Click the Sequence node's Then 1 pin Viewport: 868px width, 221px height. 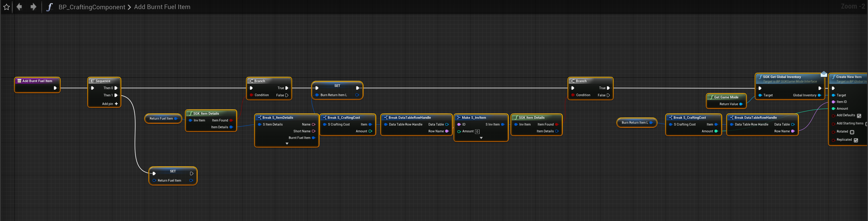[x=116, y=95]
